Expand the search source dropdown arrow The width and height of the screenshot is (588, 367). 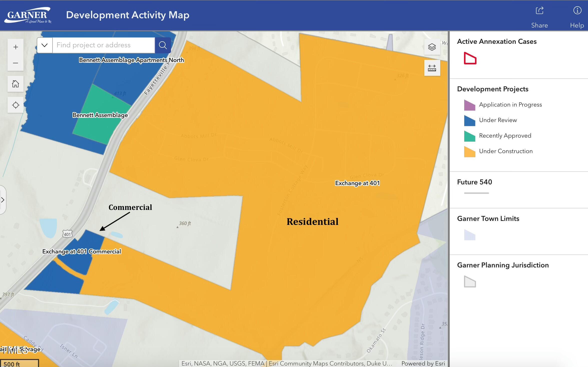[x=44, y=45]
